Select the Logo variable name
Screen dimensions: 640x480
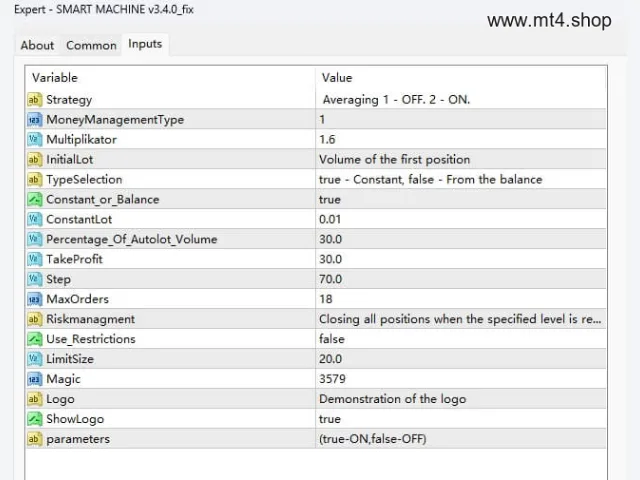click(60, 400)
